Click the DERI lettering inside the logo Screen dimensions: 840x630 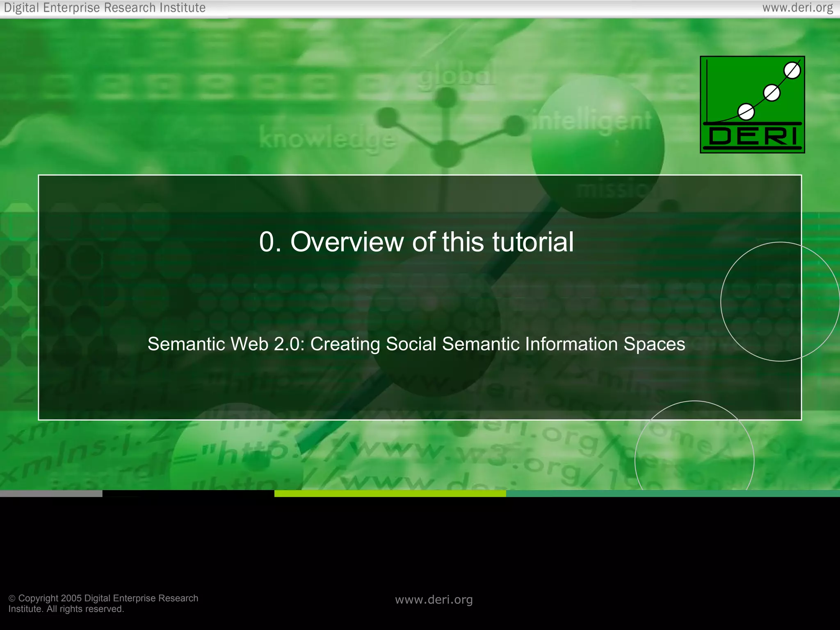(752, 137)
